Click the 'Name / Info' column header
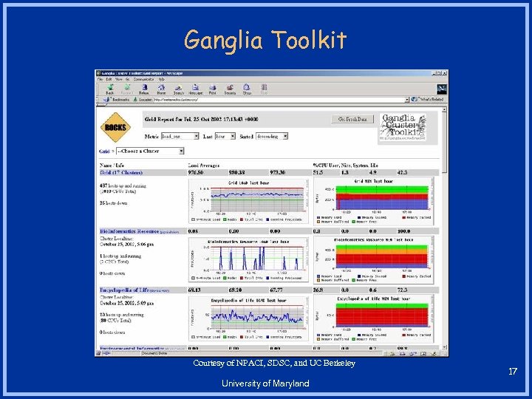This screenshot has height=399, width=532. (x=112, y=166)
